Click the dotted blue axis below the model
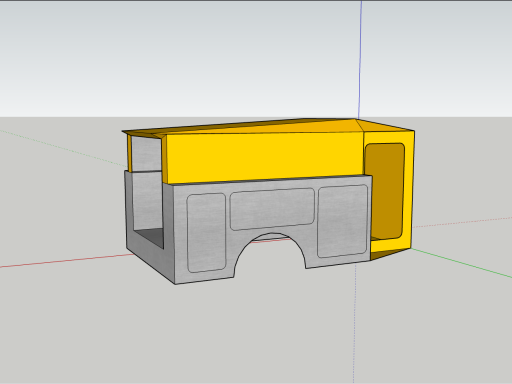Viewport: 512px width, 384px height. [x=354, y=323]
